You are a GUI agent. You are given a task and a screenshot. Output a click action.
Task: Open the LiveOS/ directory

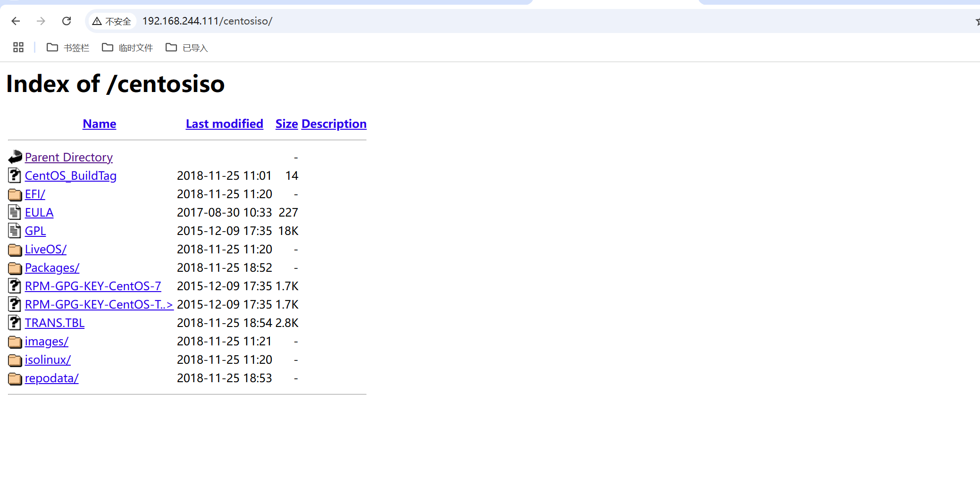click(x=46, y=249)
